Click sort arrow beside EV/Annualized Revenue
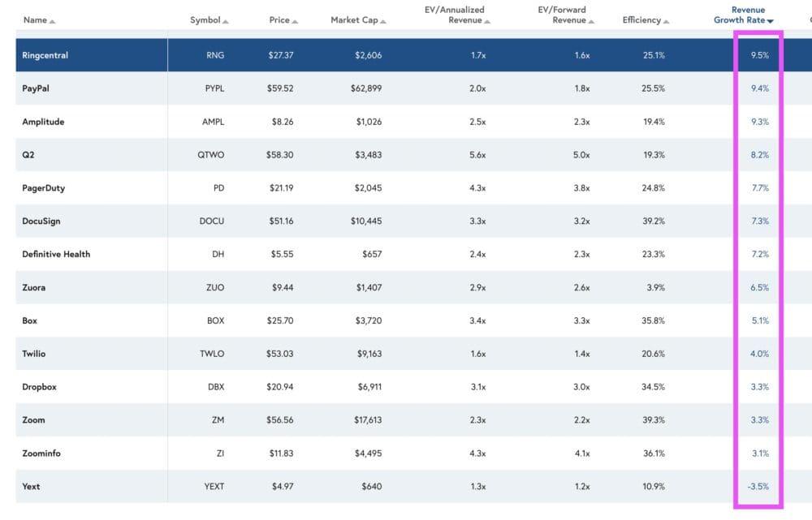The height and width of the screenshot is (520, 812). (x=488, y=21)
